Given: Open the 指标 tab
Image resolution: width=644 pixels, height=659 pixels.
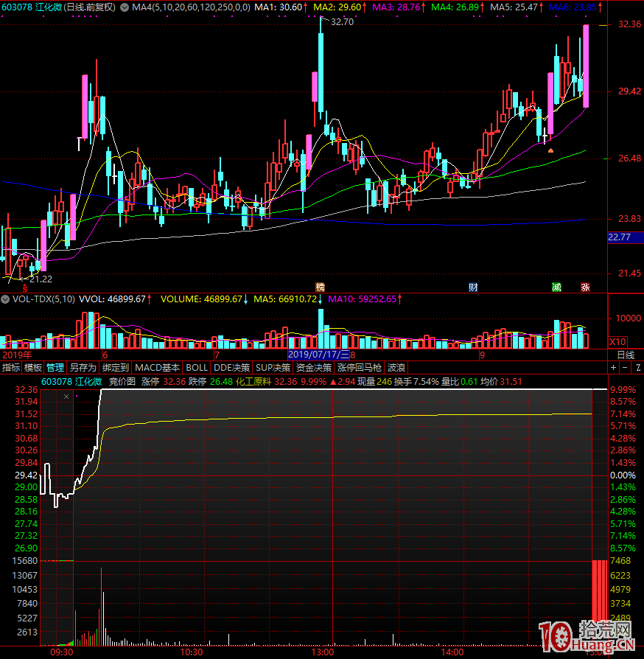Looking at the screenshot, I should pyautogui.click(x=11, y=368).
